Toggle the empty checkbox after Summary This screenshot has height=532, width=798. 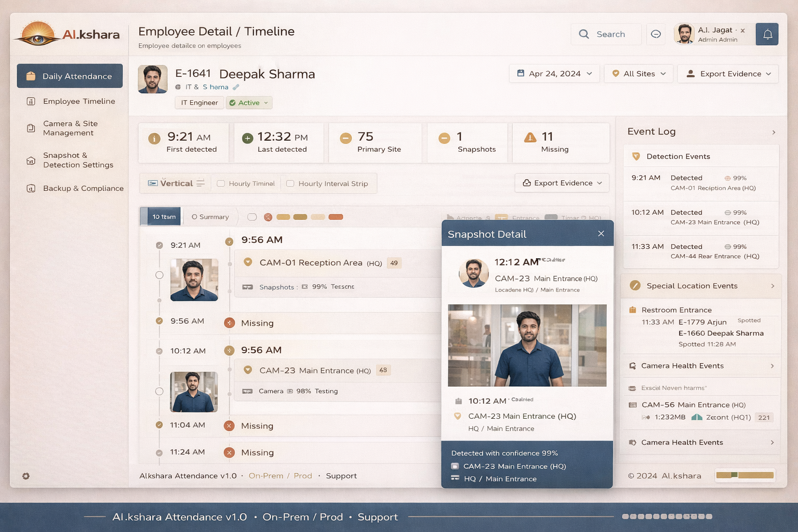pos(252,217)
